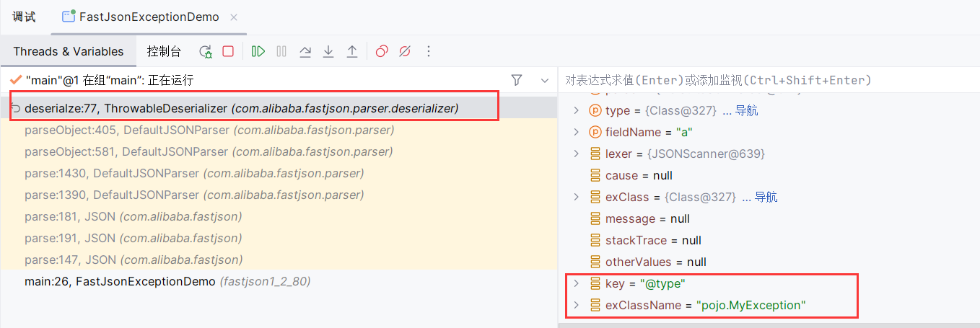Image resolution: width=980 pixels, height=328 pixels.
Task: Resume program execution
Action: (258, 51)
